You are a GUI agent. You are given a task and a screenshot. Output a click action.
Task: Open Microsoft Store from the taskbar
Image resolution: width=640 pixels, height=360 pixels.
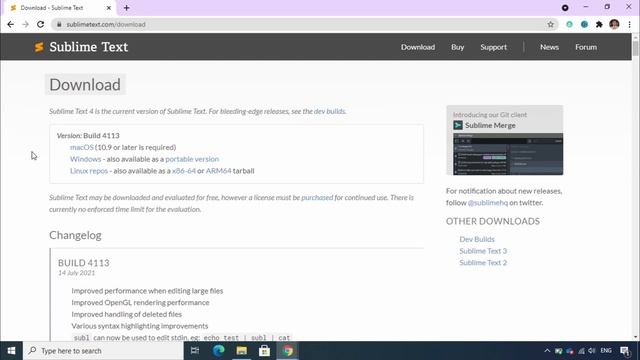click(264, 351)
